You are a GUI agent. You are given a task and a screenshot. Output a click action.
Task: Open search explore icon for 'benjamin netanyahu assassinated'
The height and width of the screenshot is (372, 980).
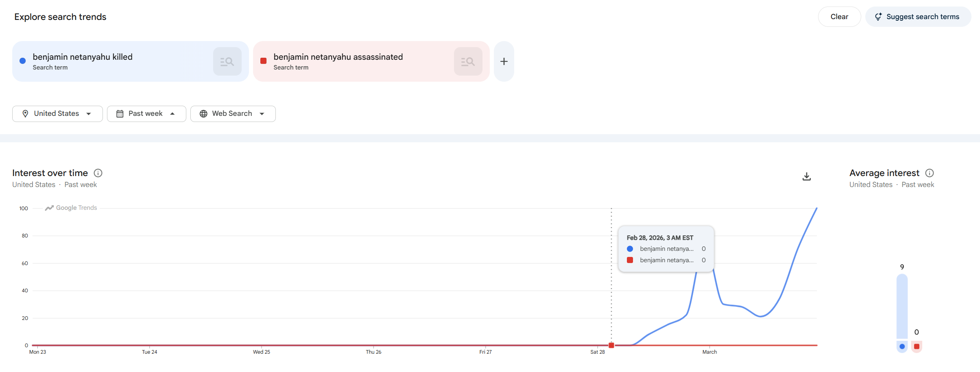[468, 61]
